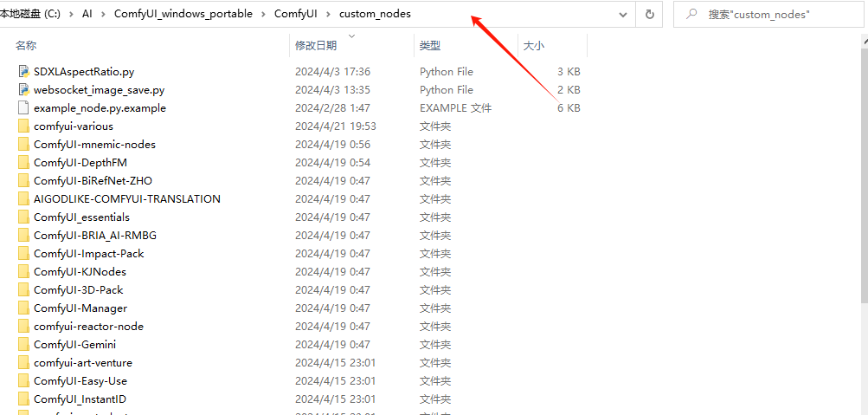Screen dimensions: 868x415
Task: Click the ComfyUI-BiRefNet-ZHO folder icon
Action: (x=23, y=180)
